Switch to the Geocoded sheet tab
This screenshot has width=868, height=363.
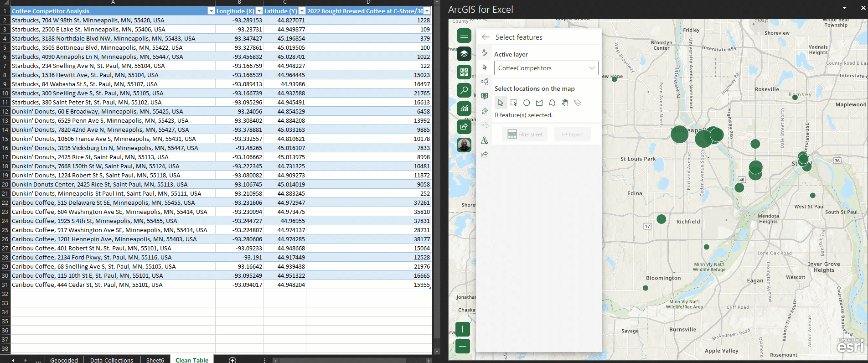click(64, 360)
